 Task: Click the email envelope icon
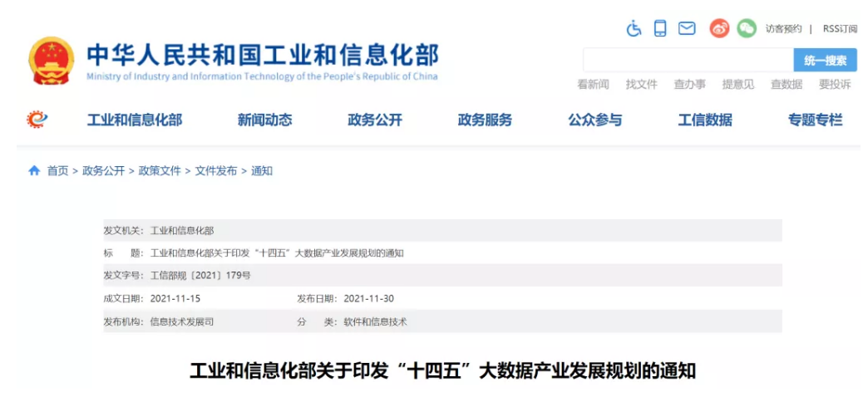click(x=687, y=28)
